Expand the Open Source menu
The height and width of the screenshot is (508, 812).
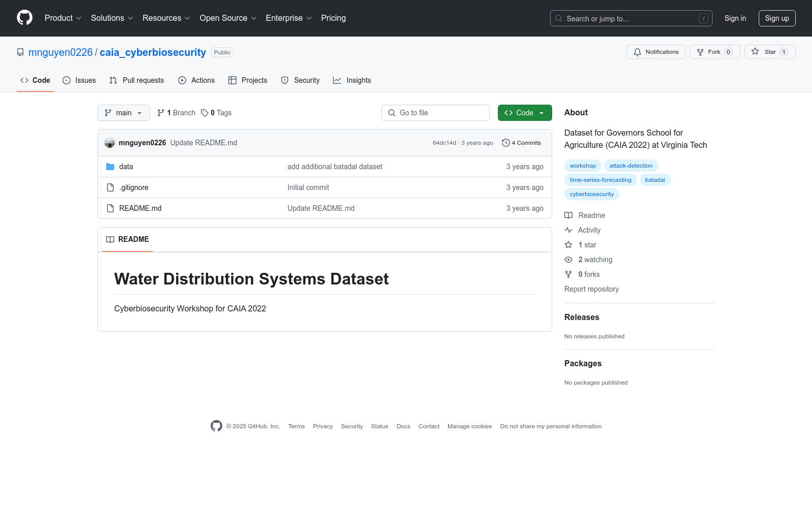pyautogui.click(x=228, y=18)
